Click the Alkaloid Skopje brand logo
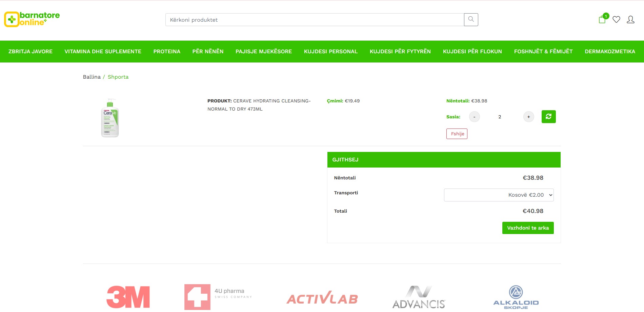Screen dimensions: 644x312 [x=516, y=297]
